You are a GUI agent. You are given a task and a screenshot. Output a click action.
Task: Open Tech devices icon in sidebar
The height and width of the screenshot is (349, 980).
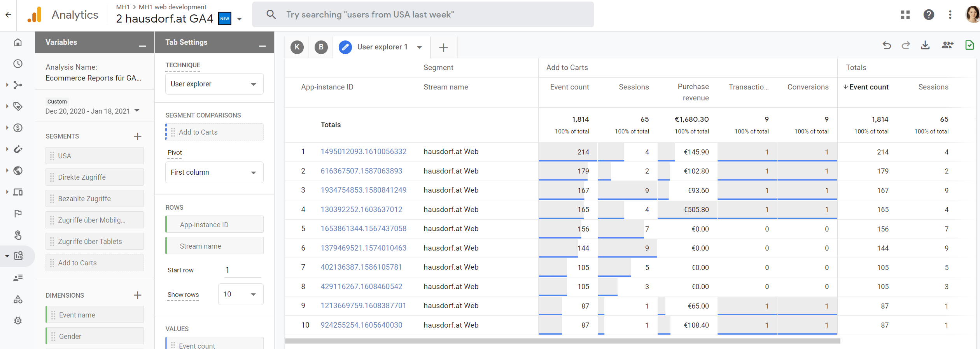tap(18, 192)
